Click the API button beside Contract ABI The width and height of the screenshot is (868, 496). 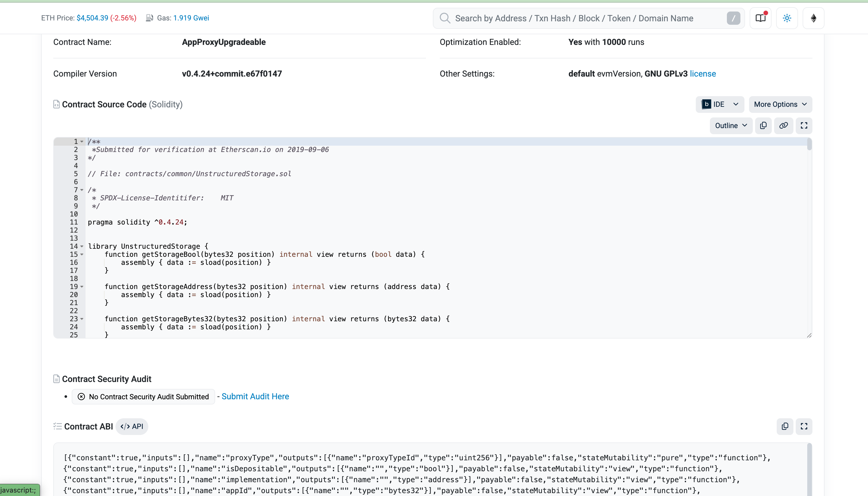click(132, 426)
